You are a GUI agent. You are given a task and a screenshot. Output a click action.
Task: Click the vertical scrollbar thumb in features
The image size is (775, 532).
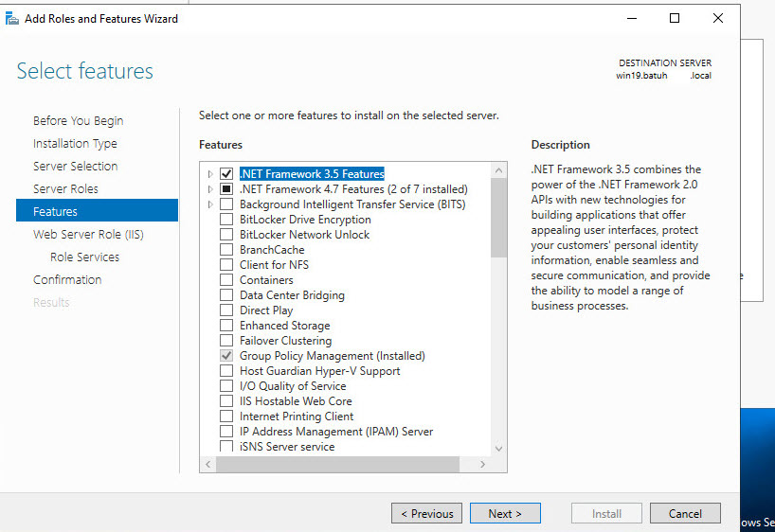click(498, 218)
